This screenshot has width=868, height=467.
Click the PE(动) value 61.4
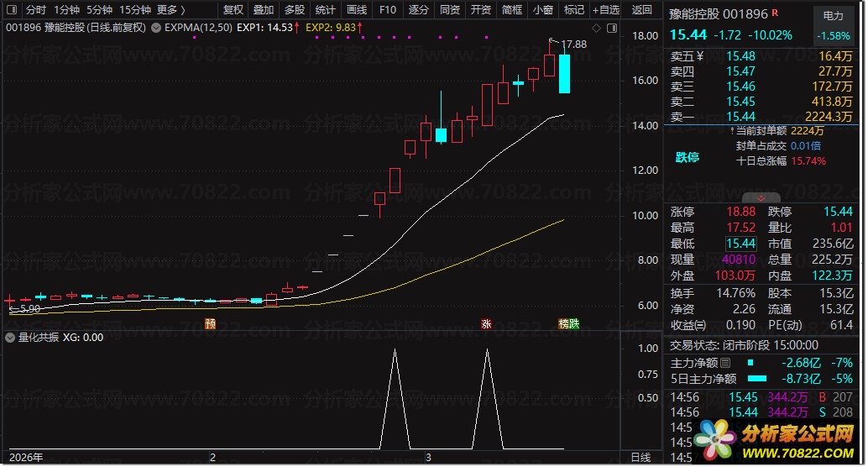[841, 325]
